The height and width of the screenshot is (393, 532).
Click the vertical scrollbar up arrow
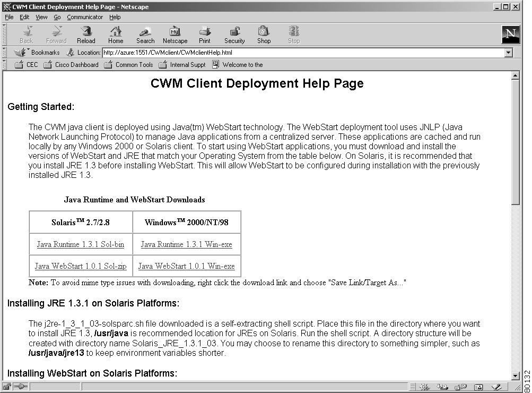coord(516,75)
